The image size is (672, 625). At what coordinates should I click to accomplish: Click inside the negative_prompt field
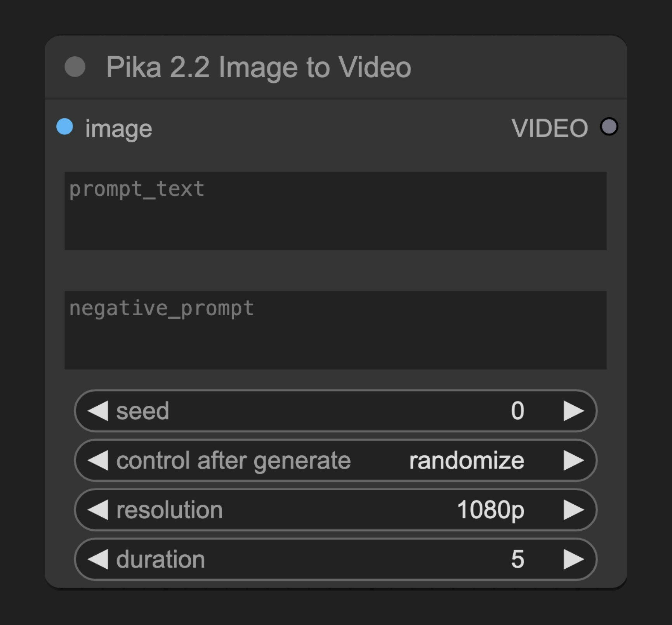(335, 330)
